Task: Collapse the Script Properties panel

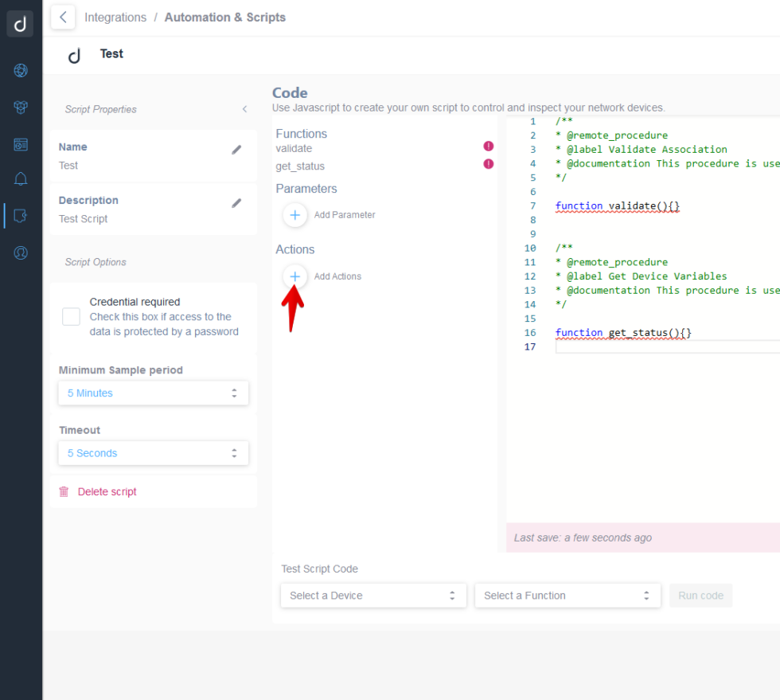Action: 244,109
